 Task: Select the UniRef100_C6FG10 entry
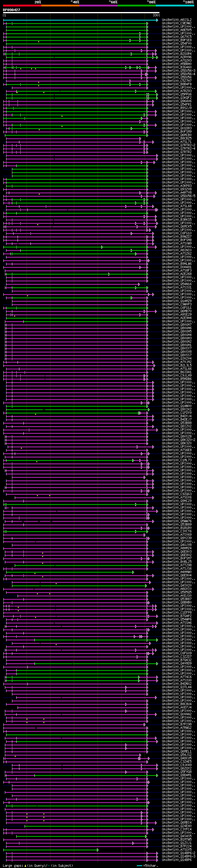tap(177, 233)
